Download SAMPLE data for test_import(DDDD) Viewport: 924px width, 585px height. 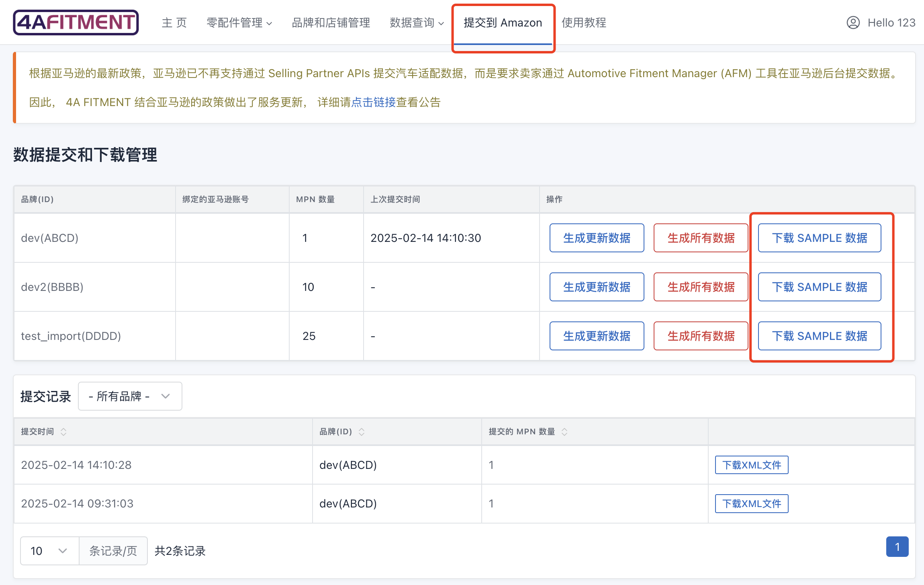coord(819,336)
